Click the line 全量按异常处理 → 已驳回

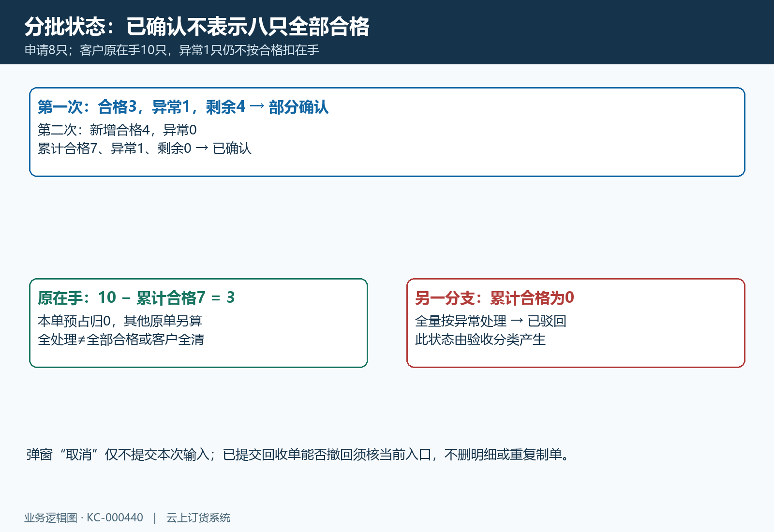(491, 321)
